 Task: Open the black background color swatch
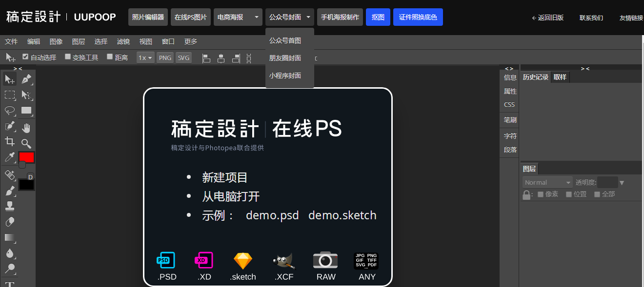coord(26,185)
